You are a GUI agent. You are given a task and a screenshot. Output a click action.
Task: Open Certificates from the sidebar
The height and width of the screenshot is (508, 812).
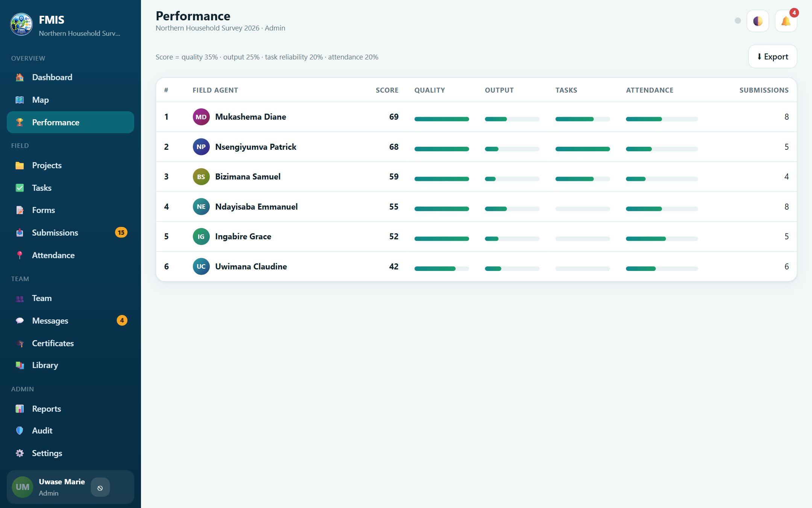(70, 343)
